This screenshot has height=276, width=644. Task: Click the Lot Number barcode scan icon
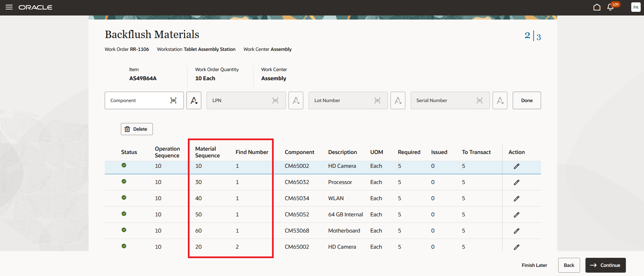point(377,100)
